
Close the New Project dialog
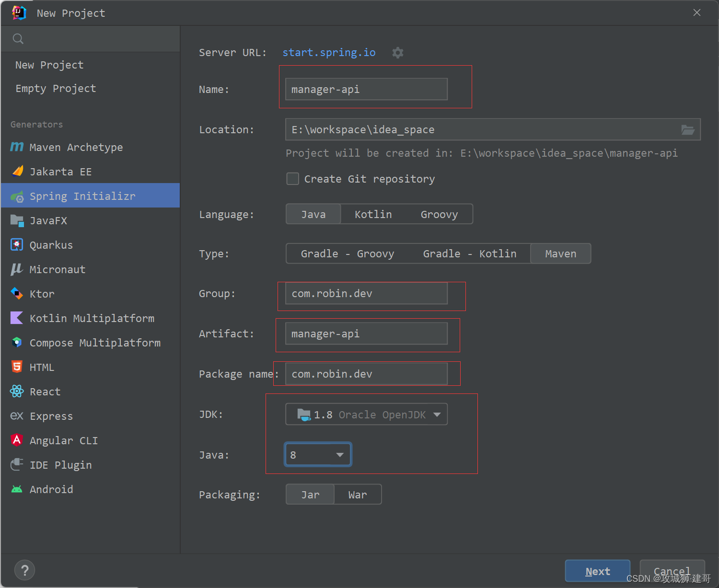click(697, 13)
